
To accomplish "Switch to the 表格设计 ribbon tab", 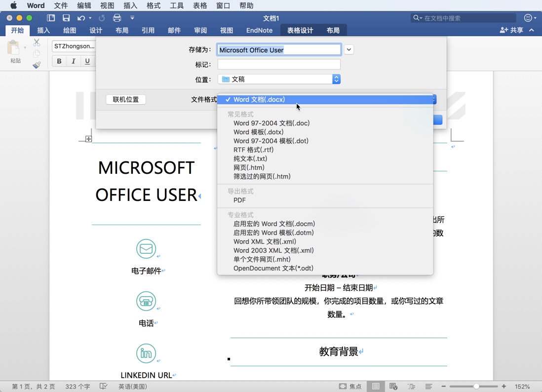I will (x=300, y=31).
